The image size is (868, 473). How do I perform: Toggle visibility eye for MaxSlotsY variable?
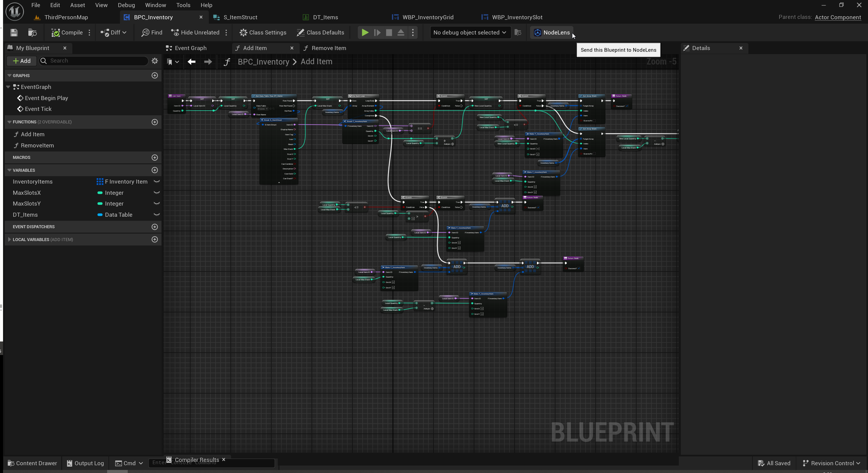click(157, 204)
